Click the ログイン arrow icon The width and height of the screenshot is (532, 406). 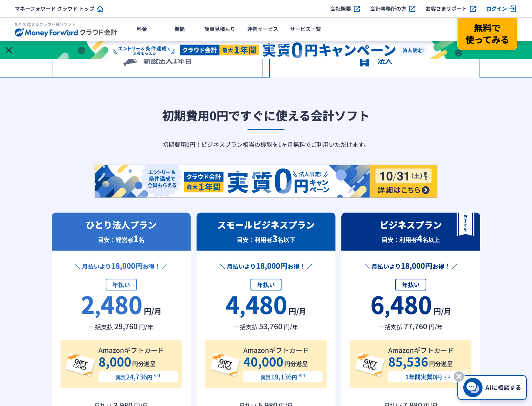click(x=513, y=9)
